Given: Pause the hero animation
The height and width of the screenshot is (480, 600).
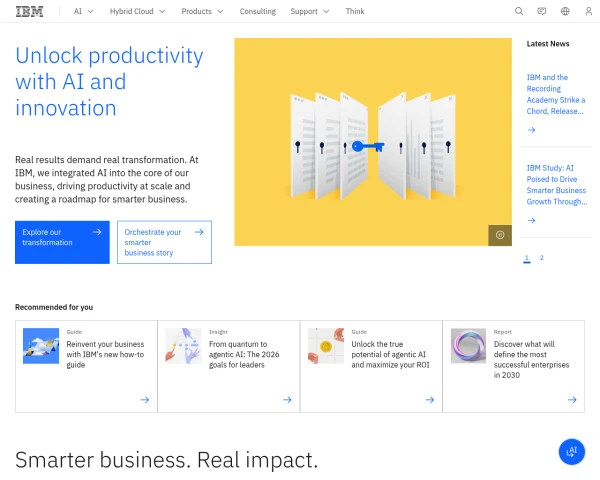Looking at the screenshot, I should click(500, 235).
